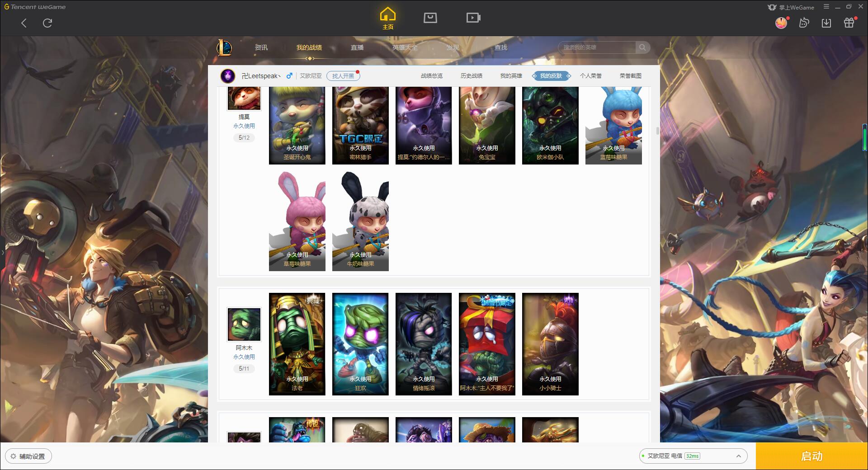Open the 草莓味糖果 skin card

pos(297,221)
